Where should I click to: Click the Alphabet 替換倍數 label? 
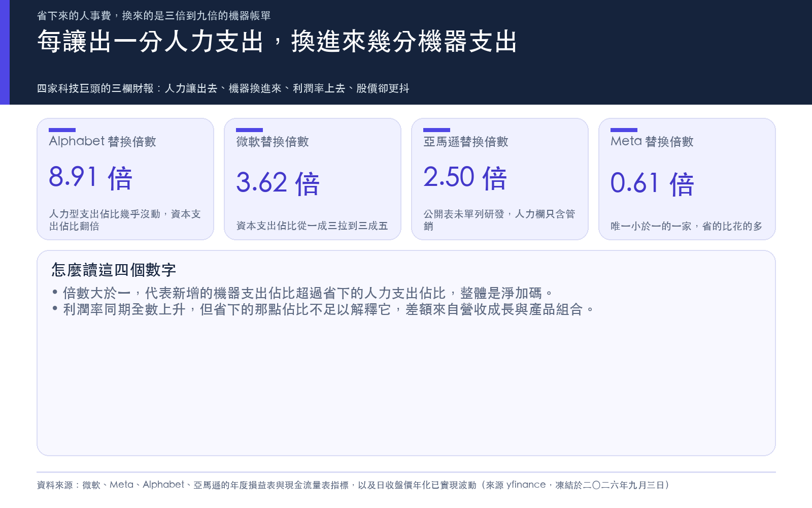click(x=103, y=141)
